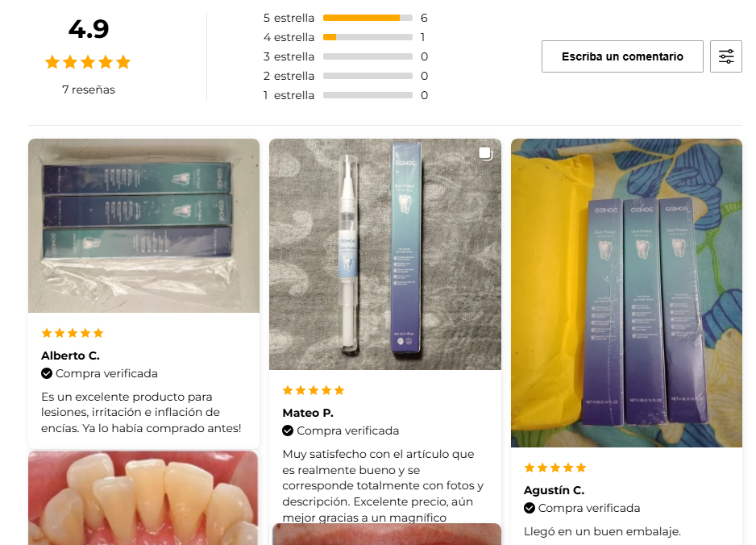This screenshot has width=756, height=545.
Task: Open Alberto C.'s three-box review photo
Action: [143, 226]
